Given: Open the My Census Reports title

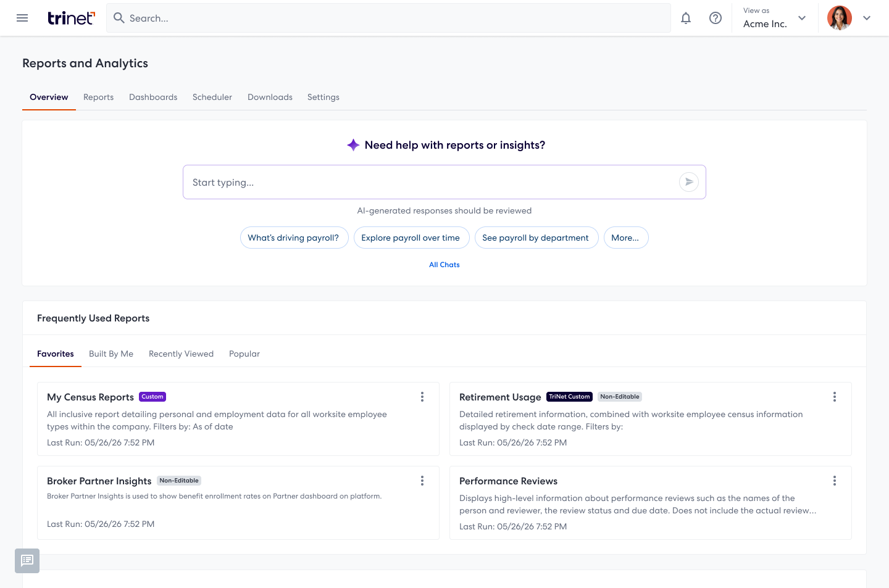Looking at the screenshot, I should [x=90, y=397].
